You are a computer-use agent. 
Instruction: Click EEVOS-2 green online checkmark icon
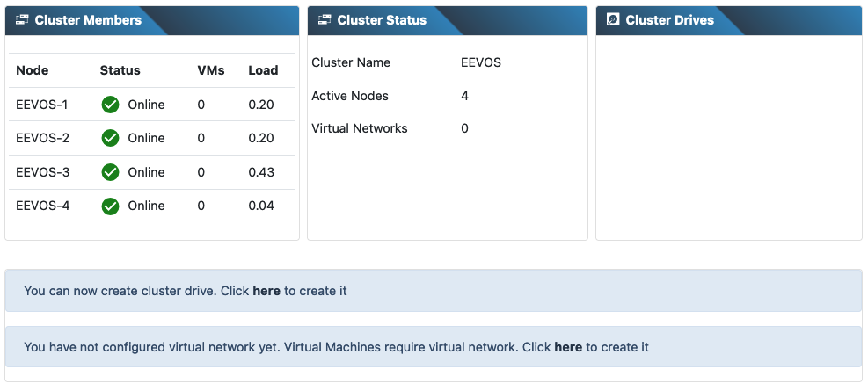coord(110,138)
